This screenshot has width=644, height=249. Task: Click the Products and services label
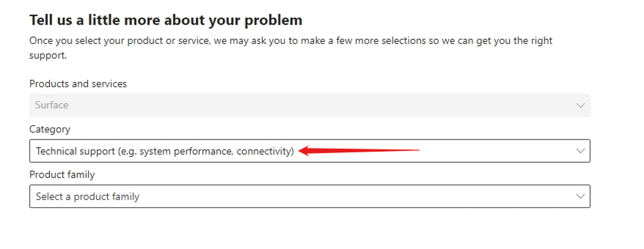(78, 84)
